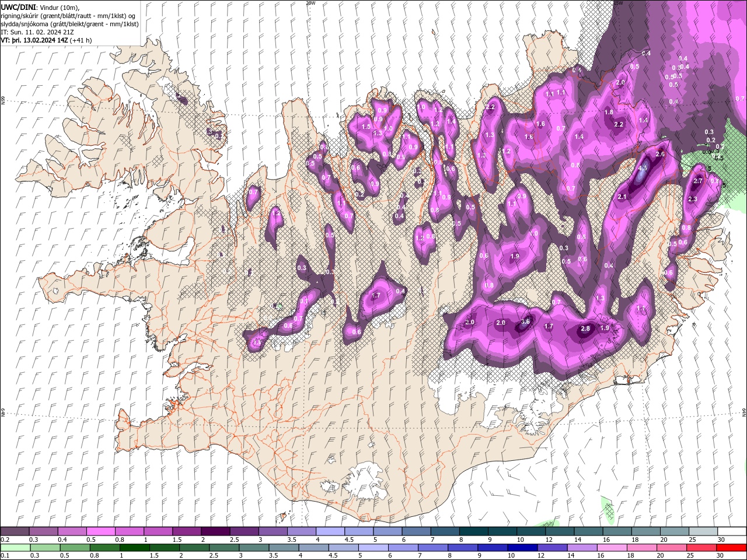
Task: Click the lower legend swatch labeled 25
Action: click(701, 548)
